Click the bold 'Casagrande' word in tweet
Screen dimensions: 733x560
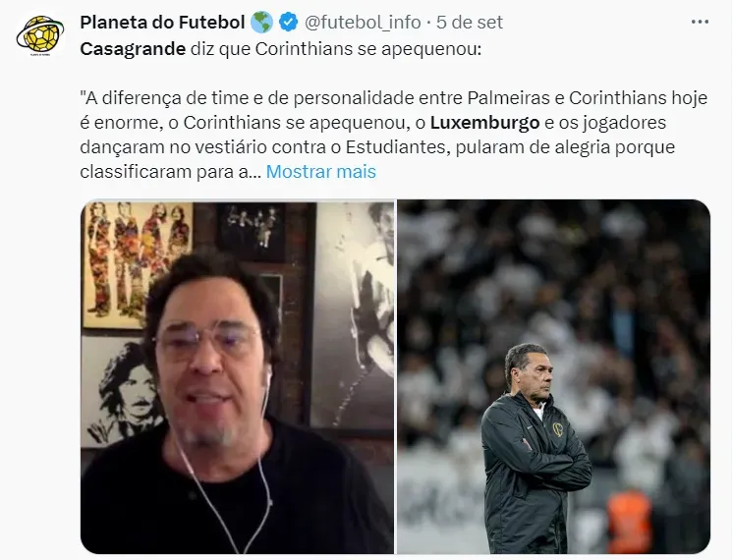coord(133,49)
